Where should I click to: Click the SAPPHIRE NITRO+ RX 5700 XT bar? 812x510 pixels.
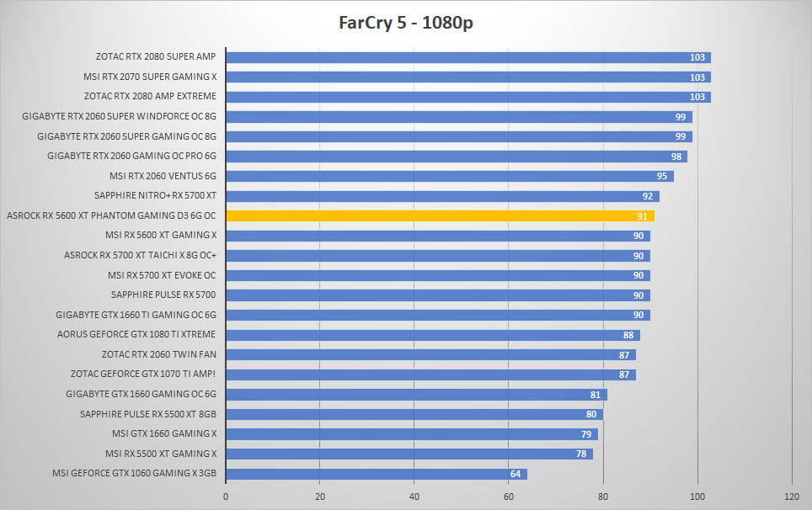tap(443, 196)
